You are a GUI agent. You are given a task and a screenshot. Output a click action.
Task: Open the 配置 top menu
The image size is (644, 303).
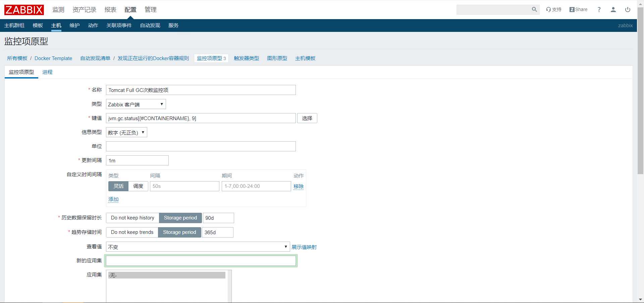tap(130, 10)
